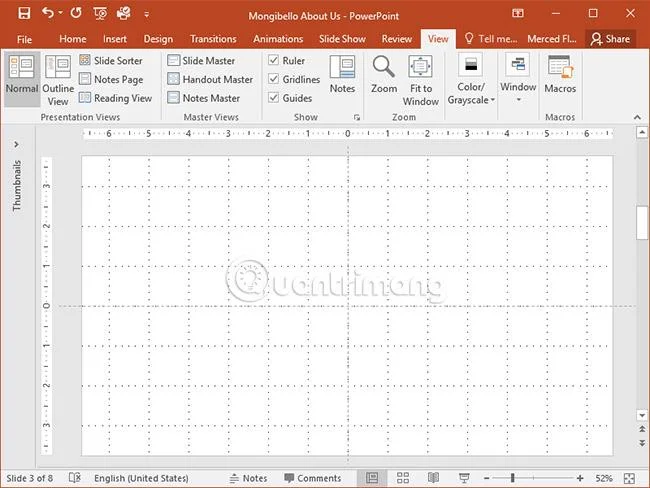This screenshot has height=488, width=650.
Task: Click English (United States) language
Action: [141, 478]
